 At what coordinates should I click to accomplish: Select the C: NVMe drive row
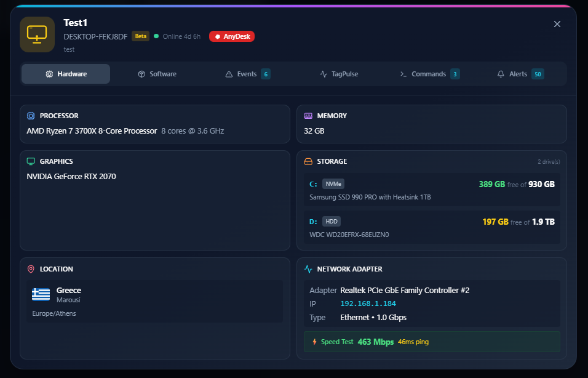click(432, 190)
